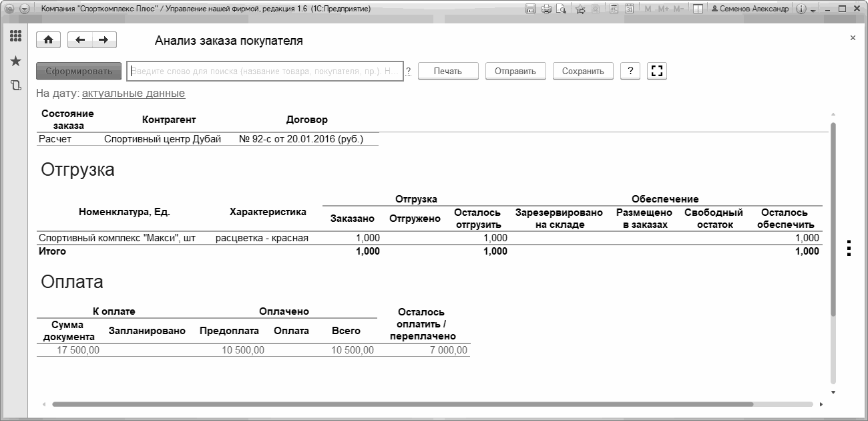Open Favorites star in left sidebar
This screenshot has height=421, width=868.
(15, 61)
